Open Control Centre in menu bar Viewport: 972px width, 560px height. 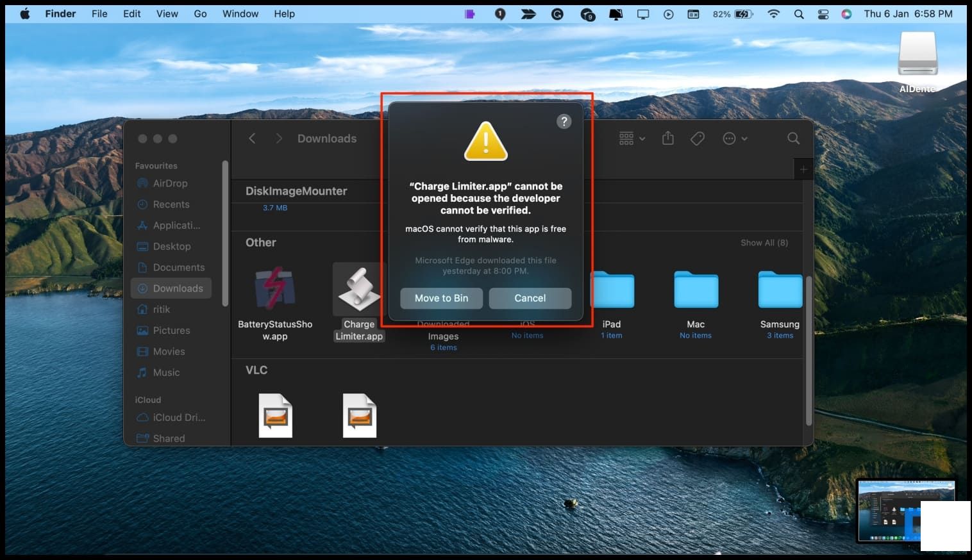pyautogui.click(x=823, y=13)
